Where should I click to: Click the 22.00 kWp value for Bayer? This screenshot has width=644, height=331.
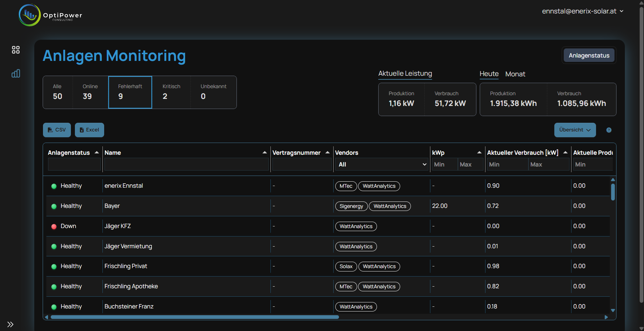[x=439, y=206]
